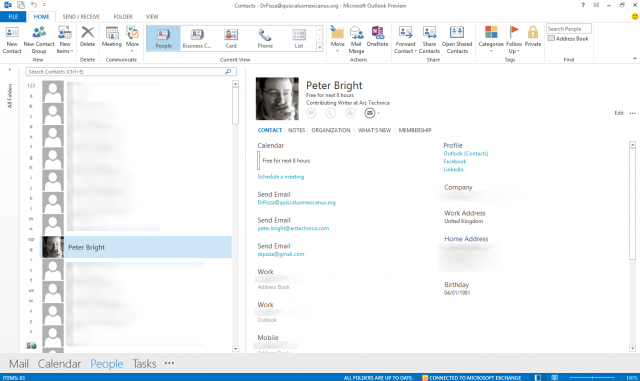Email Peter Bright via envelope icon
640x381 pixels.
coord(370,113)
